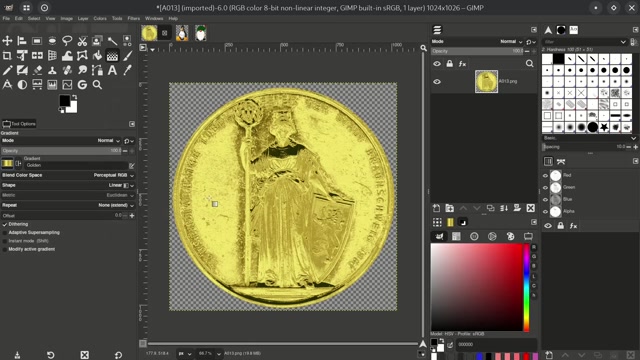Select the Bucket Fill tool
The image size is (640, 360).
click(97, 56)
